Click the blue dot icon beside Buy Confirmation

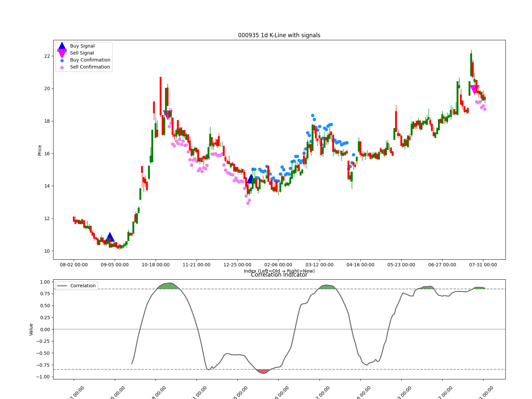[x=62, y=61]
